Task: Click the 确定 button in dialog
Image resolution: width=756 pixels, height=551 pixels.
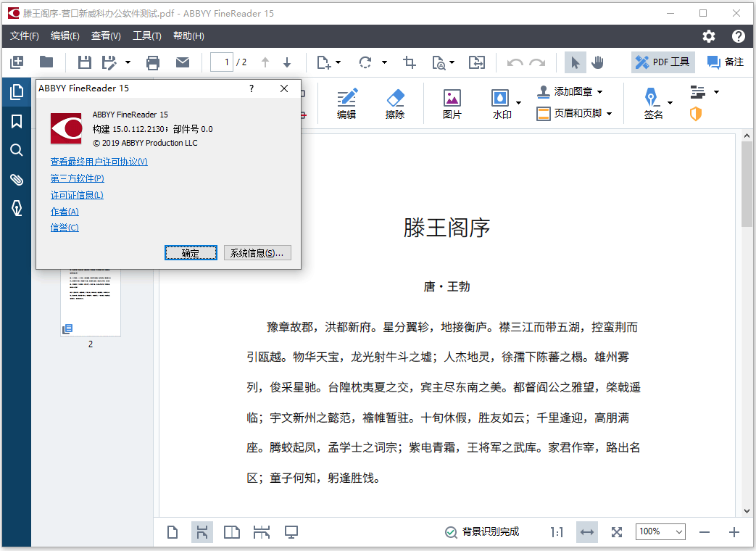Action: pyautogui.click(x=191, y=253)
